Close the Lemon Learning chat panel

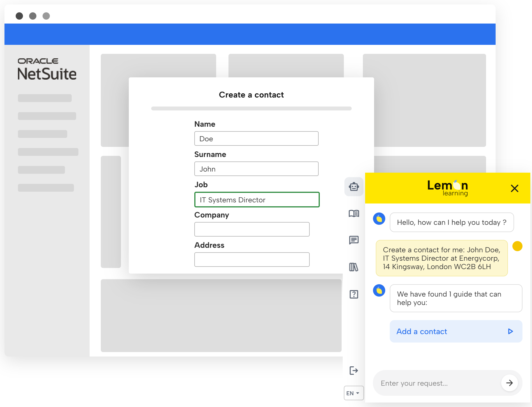click(x=515, y=188)
